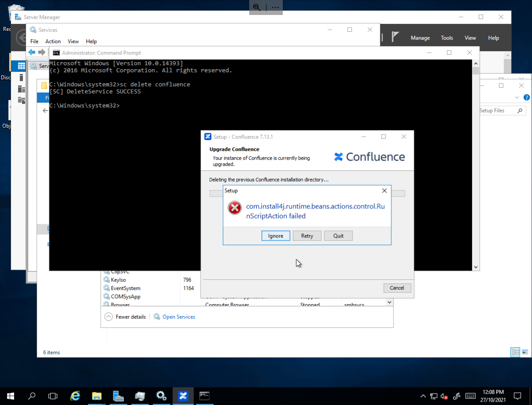Open the Windows Start menu

click(x=11, y=396)
